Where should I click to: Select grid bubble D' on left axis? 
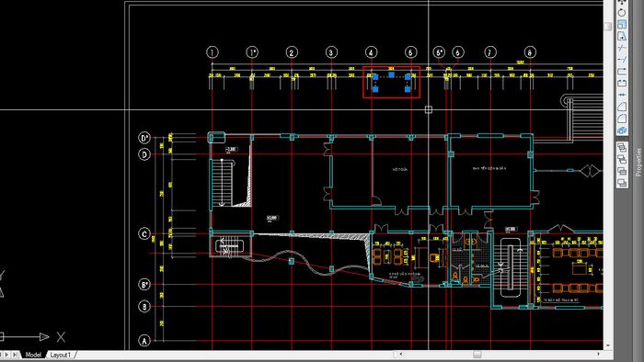pos(144,138)
